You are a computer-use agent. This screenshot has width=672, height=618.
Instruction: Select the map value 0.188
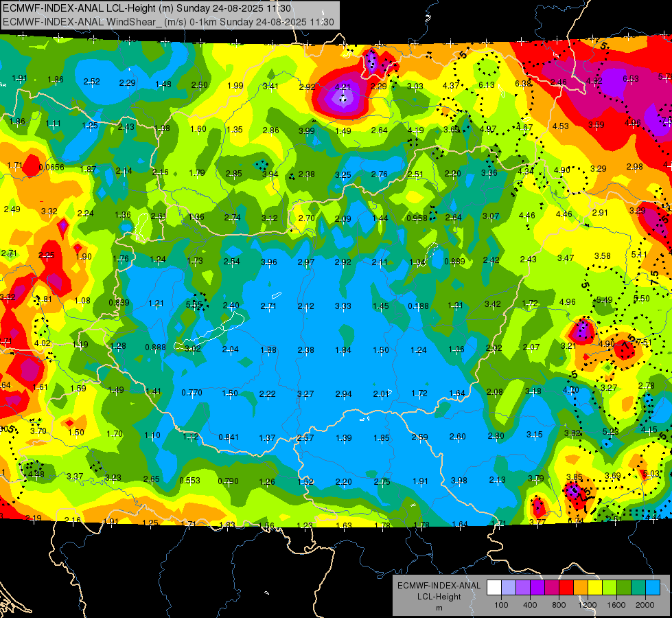pos(418,306)
